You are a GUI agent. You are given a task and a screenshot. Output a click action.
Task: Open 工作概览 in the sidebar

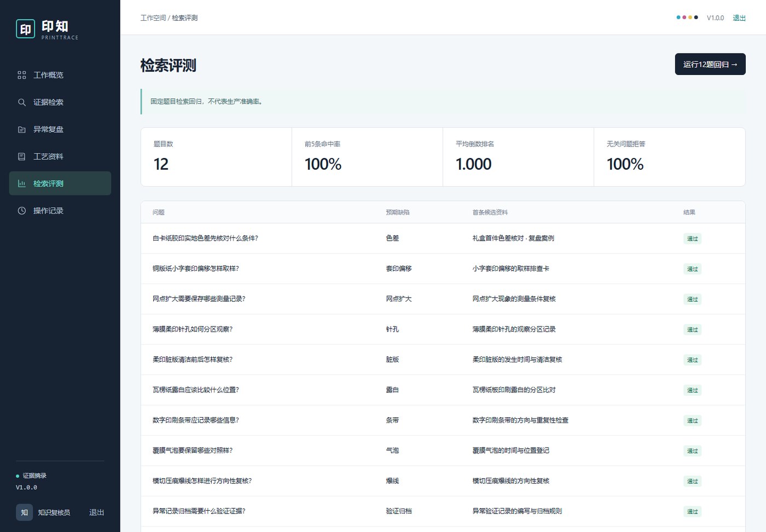[x=60, y=75]
